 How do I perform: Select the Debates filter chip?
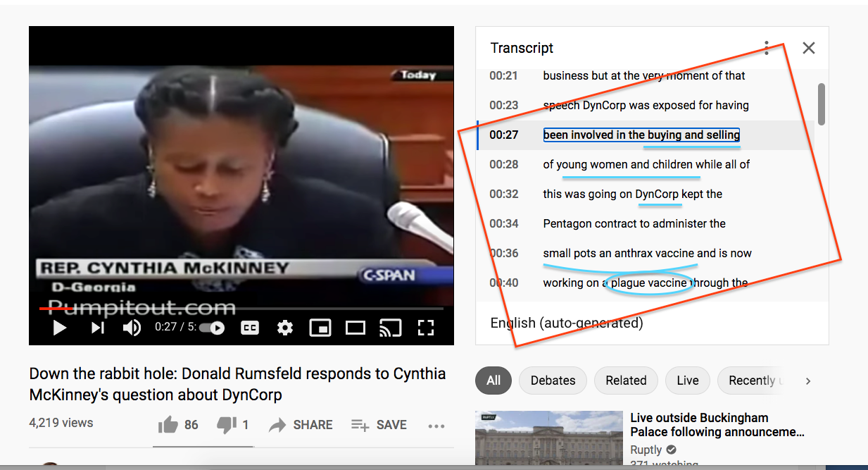(x=553, y=381)
